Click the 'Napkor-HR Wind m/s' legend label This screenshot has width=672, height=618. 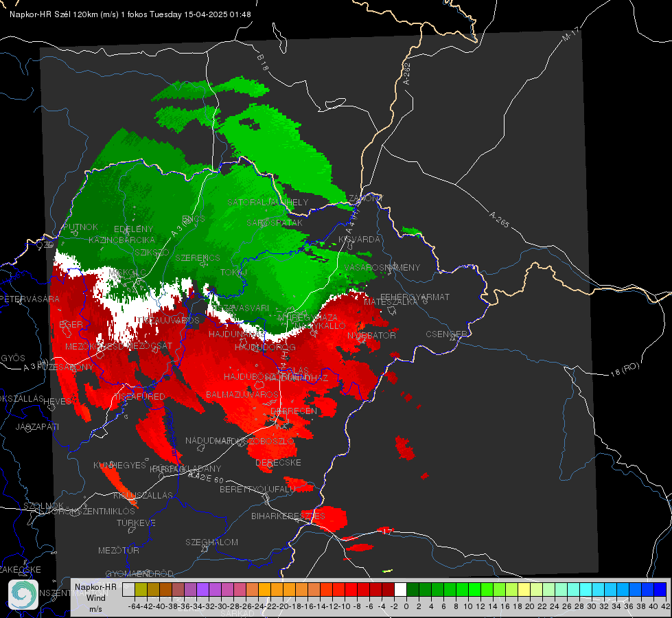coord(95,597)
